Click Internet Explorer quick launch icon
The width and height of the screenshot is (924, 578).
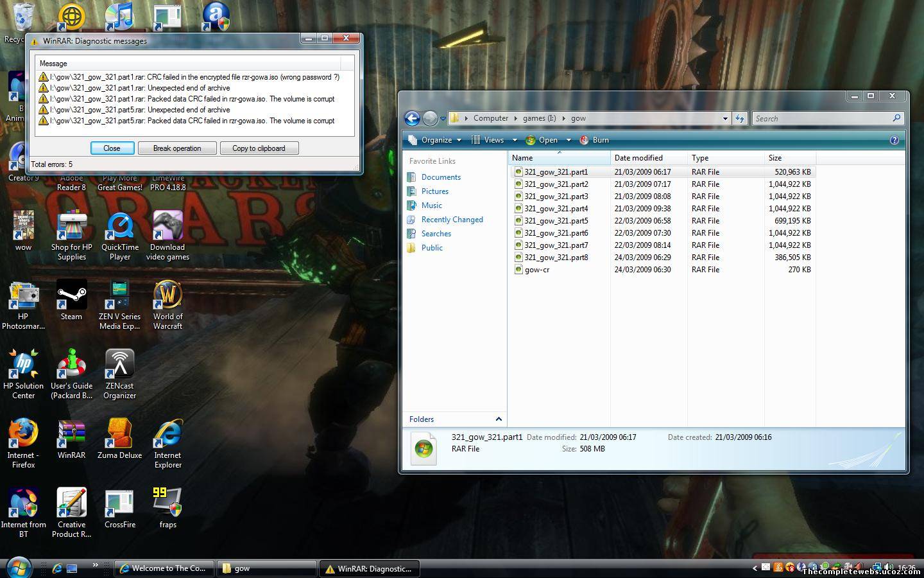[x=56, y=568]
